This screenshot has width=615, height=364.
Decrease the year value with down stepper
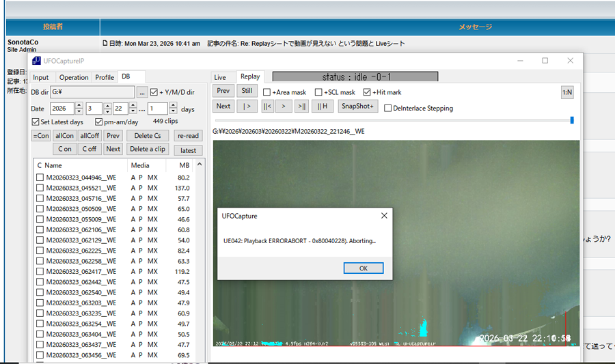pyautogui.click(x=79, y=111)
